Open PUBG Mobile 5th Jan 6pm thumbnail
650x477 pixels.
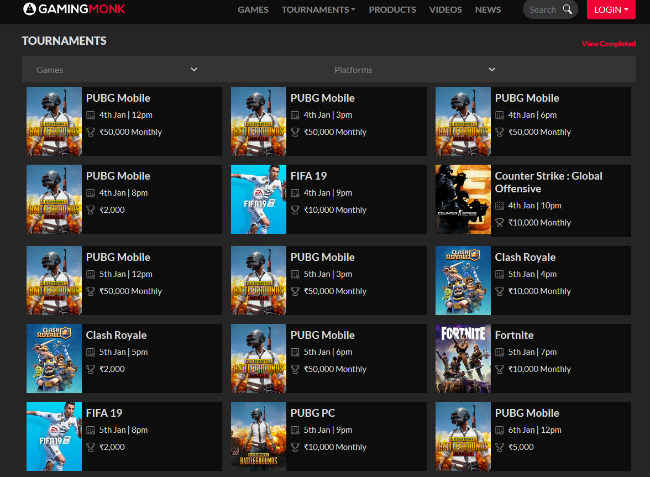(x=258, y=358)
